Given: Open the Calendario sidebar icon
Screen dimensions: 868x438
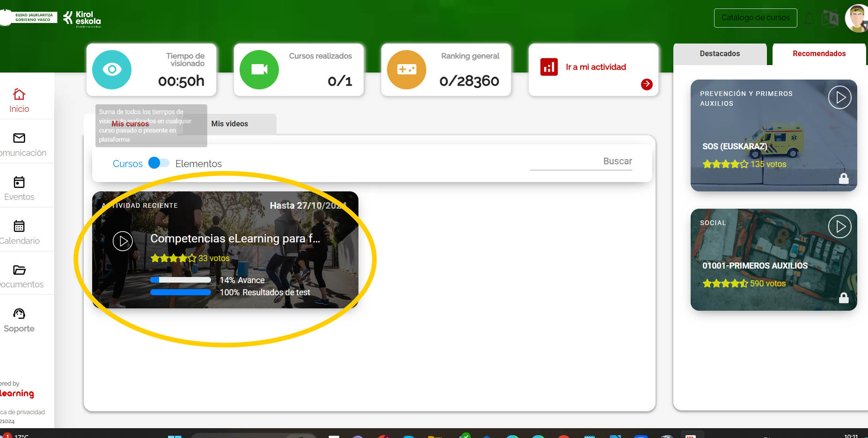Looking at the screenshot, I should [x=19, y=226].
